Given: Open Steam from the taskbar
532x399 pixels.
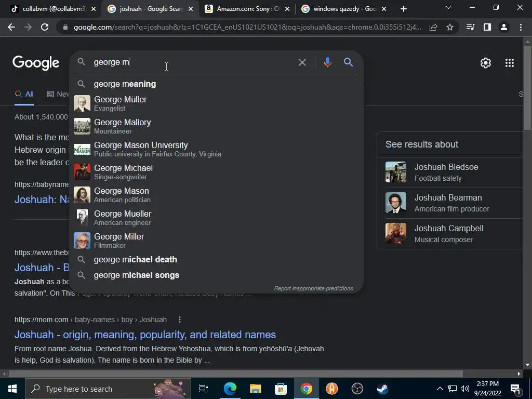Looking at the screenshot, I should click(x=383, y=389).
